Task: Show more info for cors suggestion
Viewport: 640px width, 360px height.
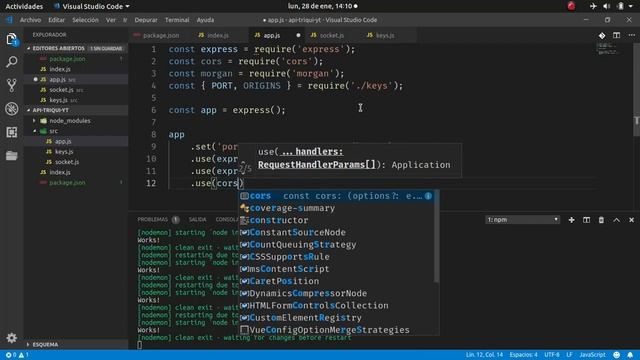Action: 428,196
